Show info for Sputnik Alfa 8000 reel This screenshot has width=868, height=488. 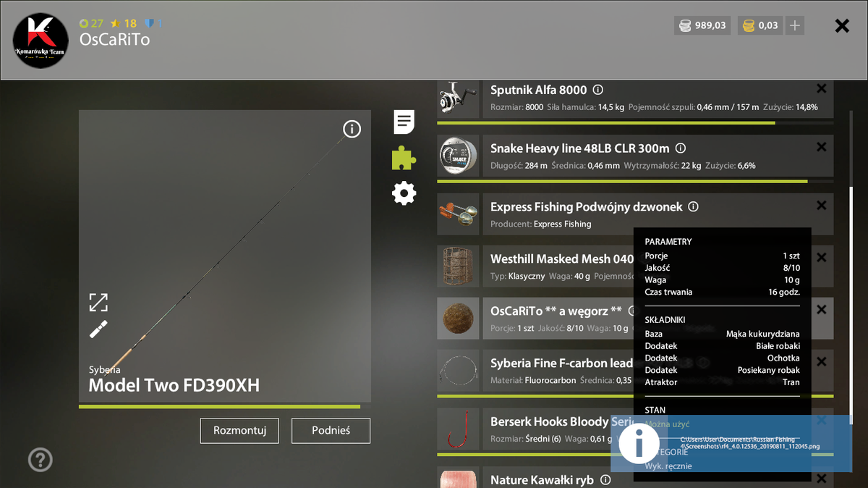coord(598,91)
